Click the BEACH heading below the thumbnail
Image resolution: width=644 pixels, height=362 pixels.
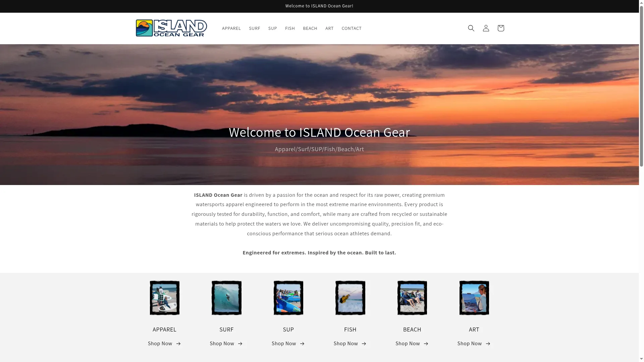pyautogui.click(x=412, y=329)
